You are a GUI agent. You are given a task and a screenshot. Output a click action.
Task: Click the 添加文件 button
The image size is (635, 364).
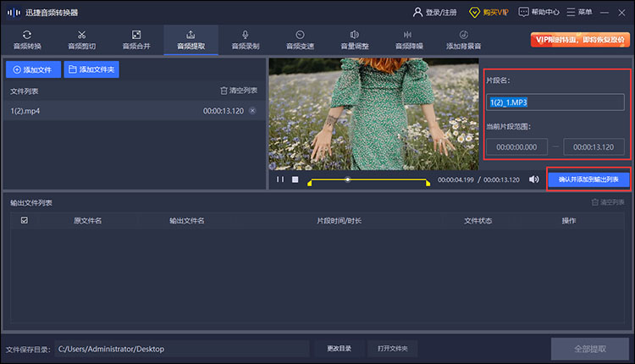33,69
